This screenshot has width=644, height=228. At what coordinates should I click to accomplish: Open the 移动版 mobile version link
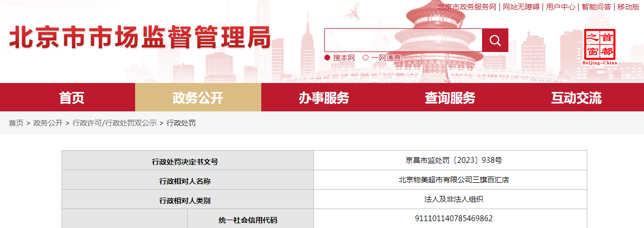628,7
